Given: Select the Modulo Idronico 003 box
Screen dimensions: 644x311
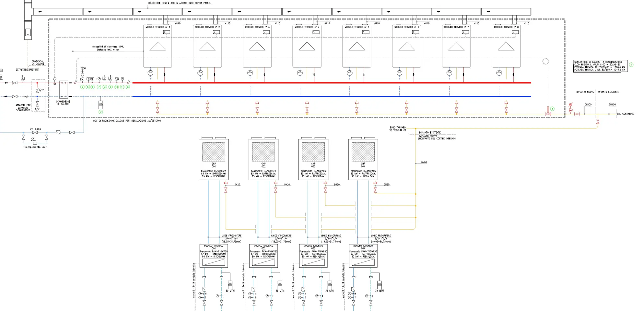Looking at the screenshot, I should coord(313,256).
